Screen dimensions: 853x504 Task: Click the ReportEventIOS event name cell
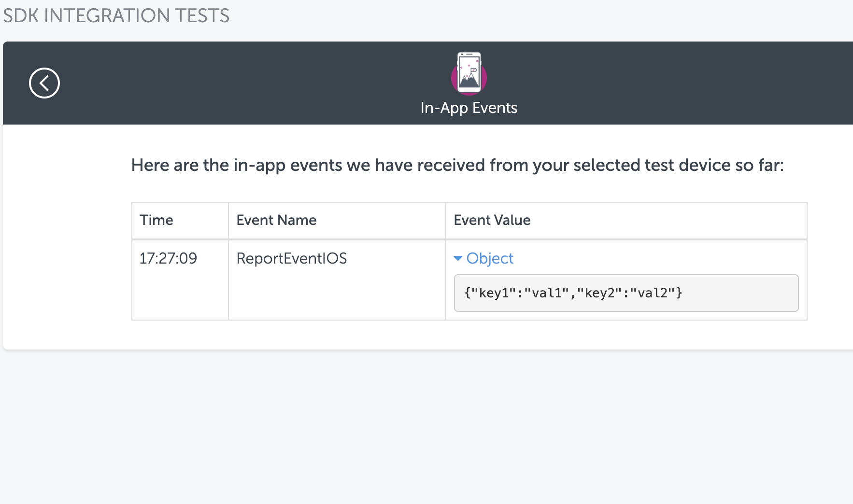(x=291, y=258)
